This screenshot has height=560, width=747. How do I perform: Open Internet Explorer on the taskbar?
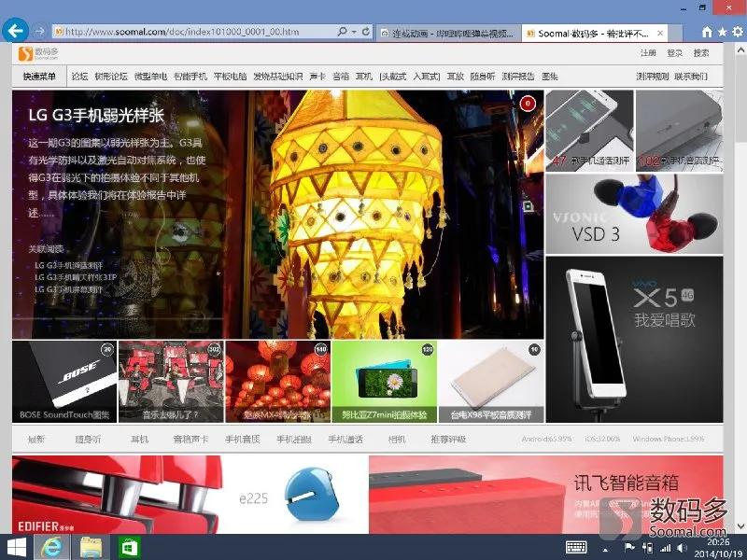tap(51, 547)
